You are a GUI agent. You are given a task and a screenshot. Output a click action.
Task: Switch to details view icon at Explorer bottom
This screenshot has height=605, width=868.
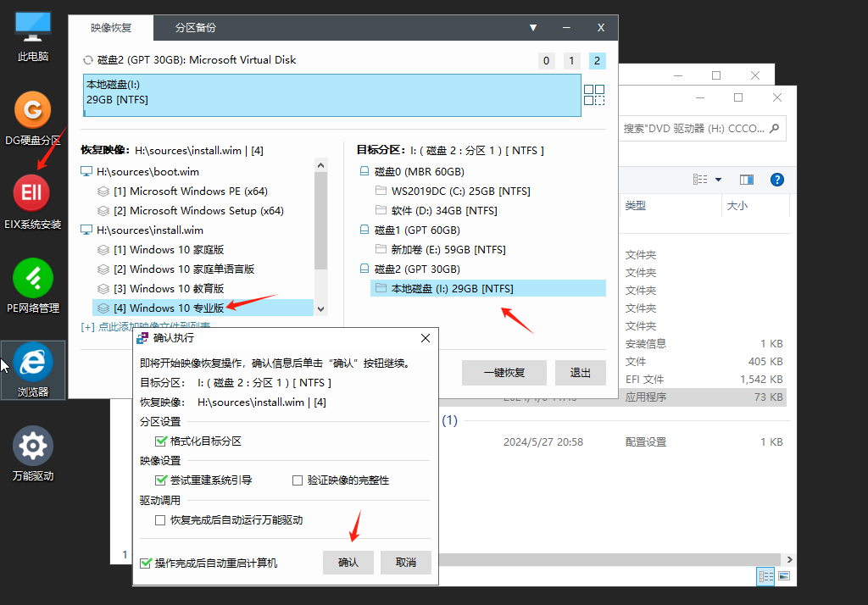tap(765, 576)
